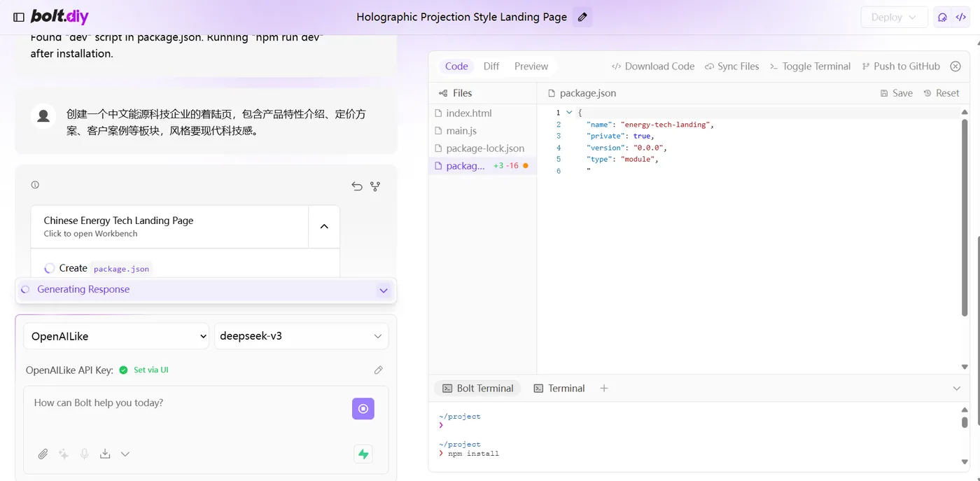Viewport: 980px width, 481px height.
Task: Edit the project title pencil icon
Action: pos(582,17)
